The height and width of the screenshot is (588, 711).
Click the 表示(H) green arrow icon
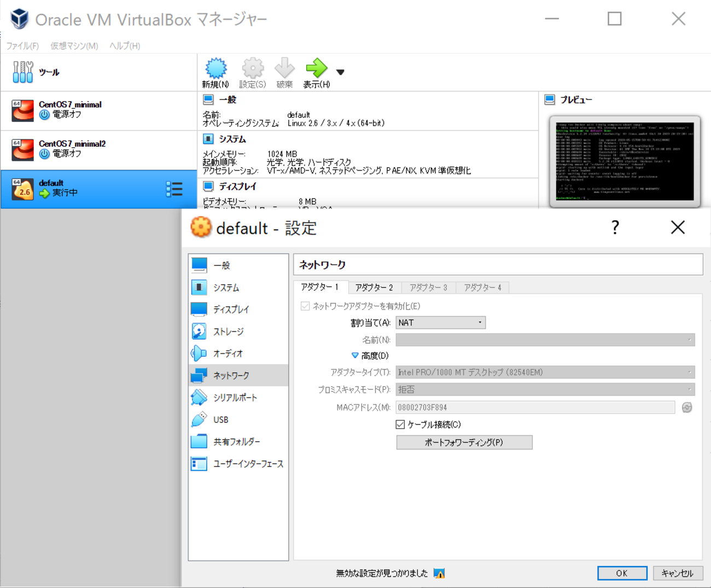[316, 68]
